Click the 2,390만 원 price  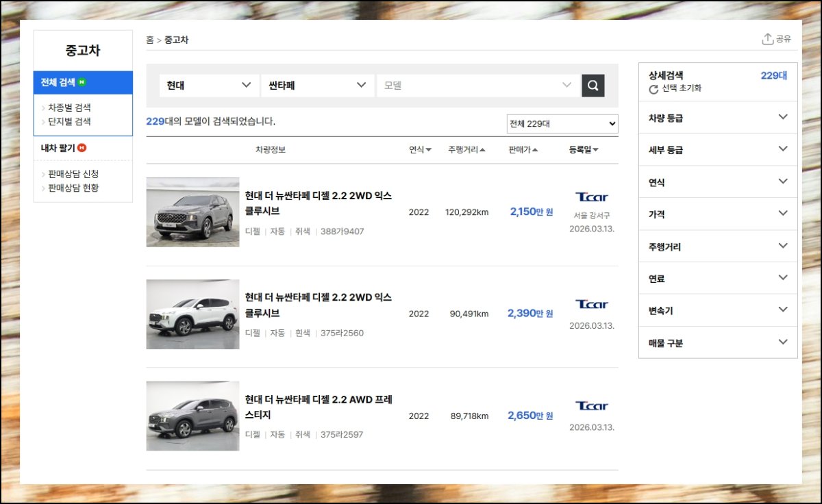(x=530, y=313)
